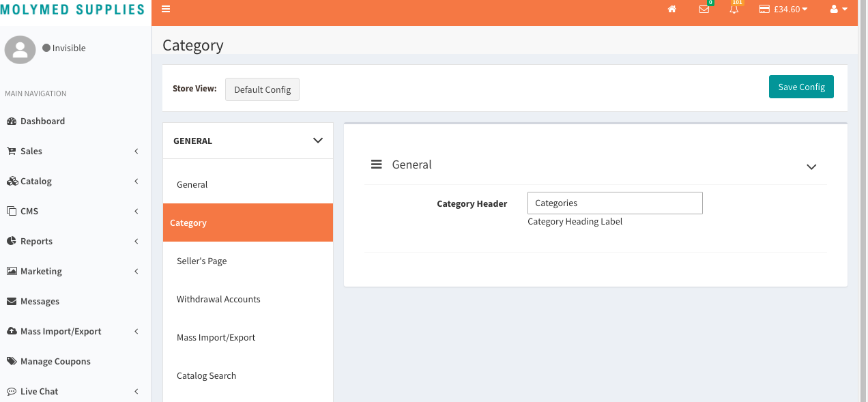Click the General section list icon
868x402 pixels.
376,164
